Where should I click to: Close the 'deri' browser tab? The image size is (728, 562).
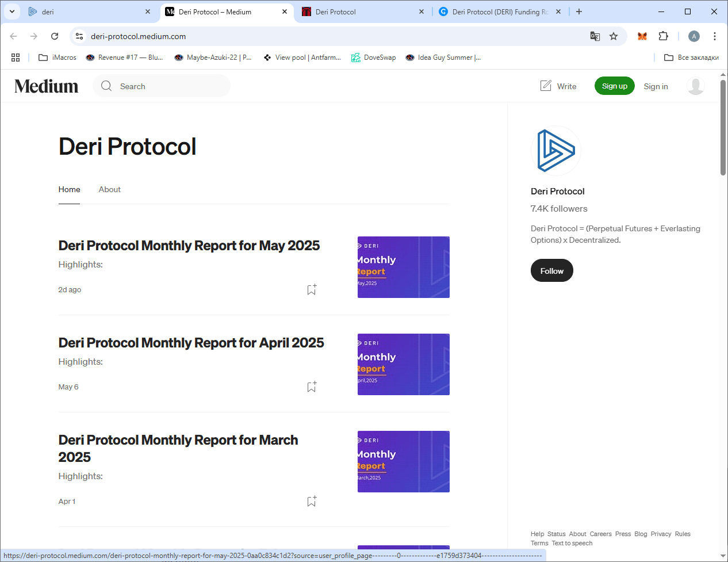pyautogui.click(x=148, y=12)
